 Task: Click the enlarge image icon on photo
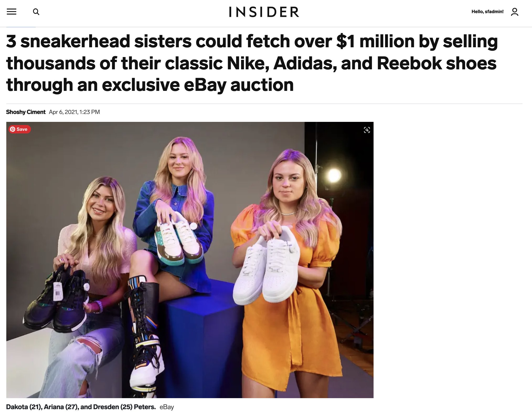[x=367, y=130]
